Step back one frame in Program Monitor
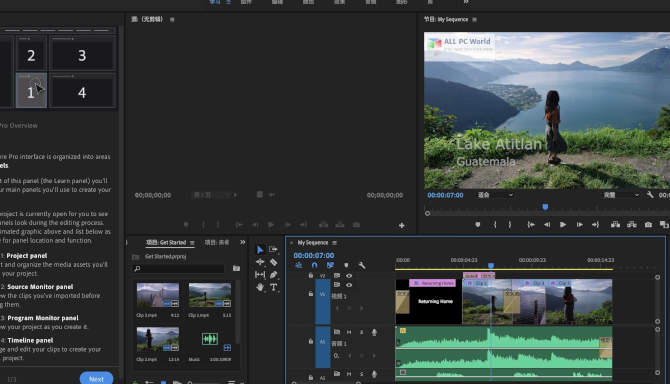670x384 pixels. (547, 224)
